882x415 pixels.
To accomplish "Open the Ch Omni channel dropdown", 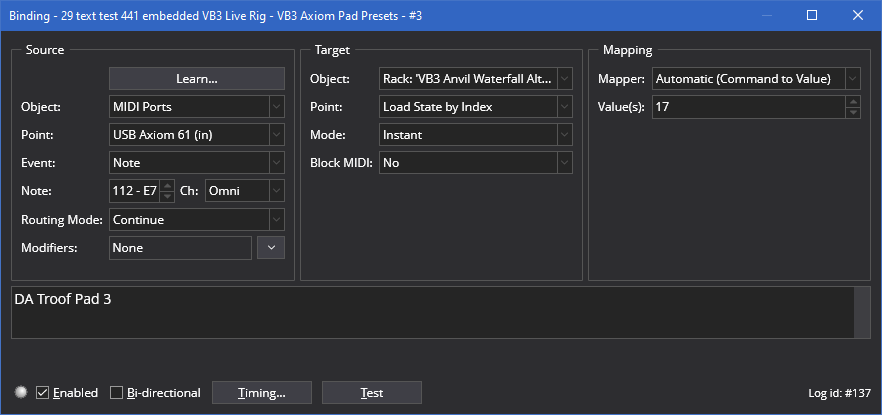I will click(x=245, y=191).
